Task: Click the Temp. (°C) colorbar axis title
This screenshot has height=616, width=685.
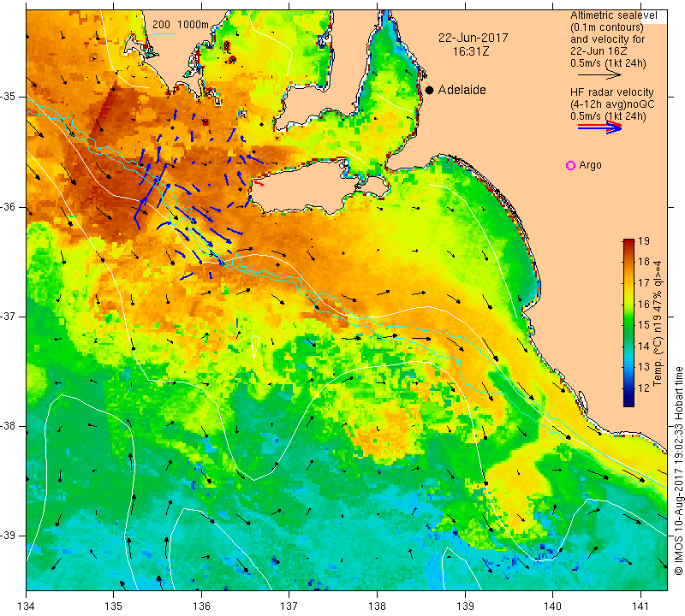Action: click(x=658, y=323)
